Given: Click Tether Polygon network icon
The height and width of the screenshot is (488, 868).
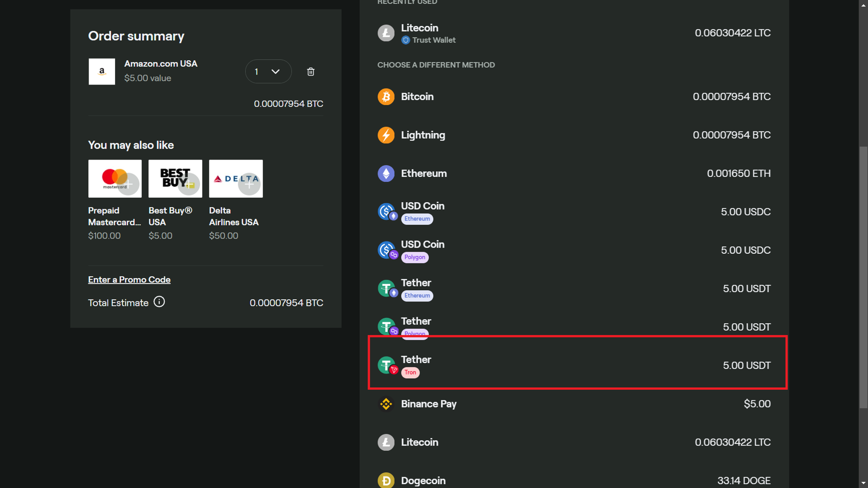Looking at the screenshot, I should pyautogui.click(x=387, y=327).
